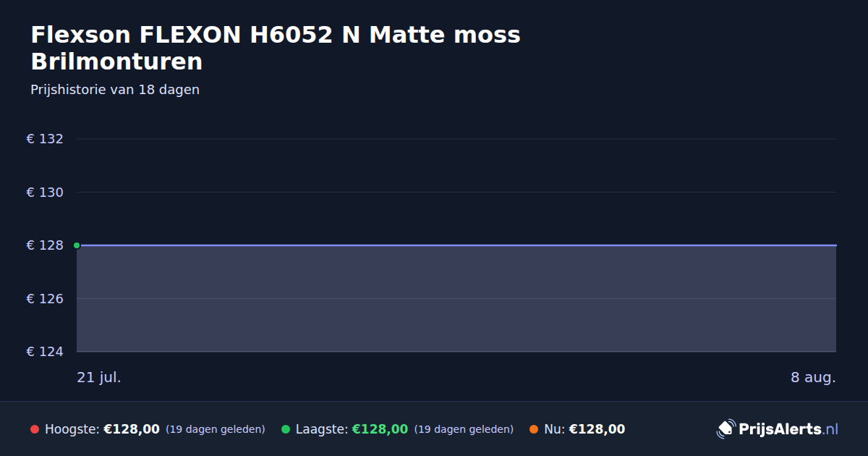Viewport: 868px width, 456px height.
Task: Click the red Hoogste indicator dot
Action: [35, 429]
